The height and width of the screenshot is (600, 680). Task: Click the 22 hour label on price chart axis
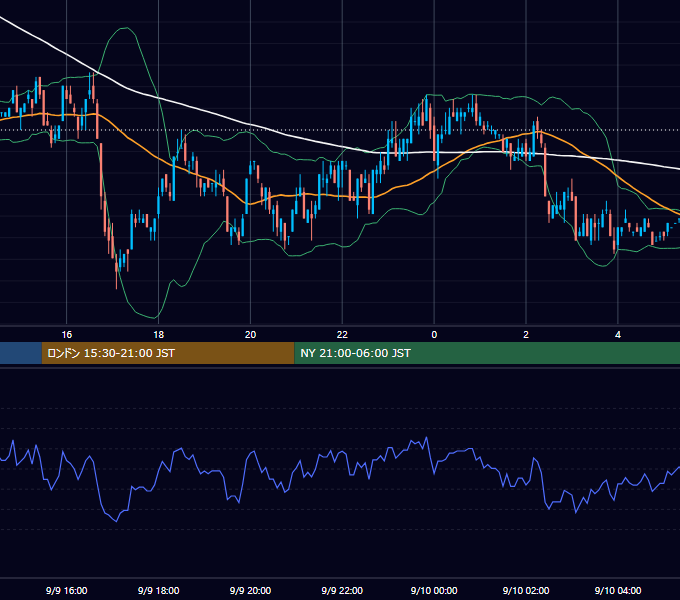(342, 335)
